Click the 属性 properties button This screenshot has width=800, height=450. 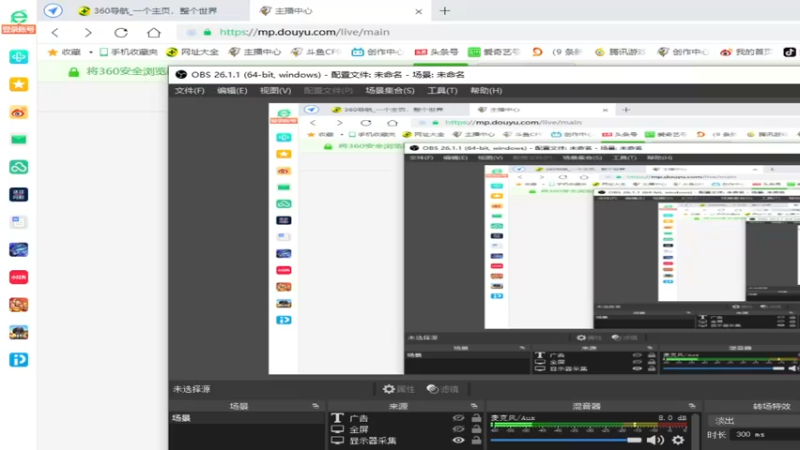tap(398, 389)
